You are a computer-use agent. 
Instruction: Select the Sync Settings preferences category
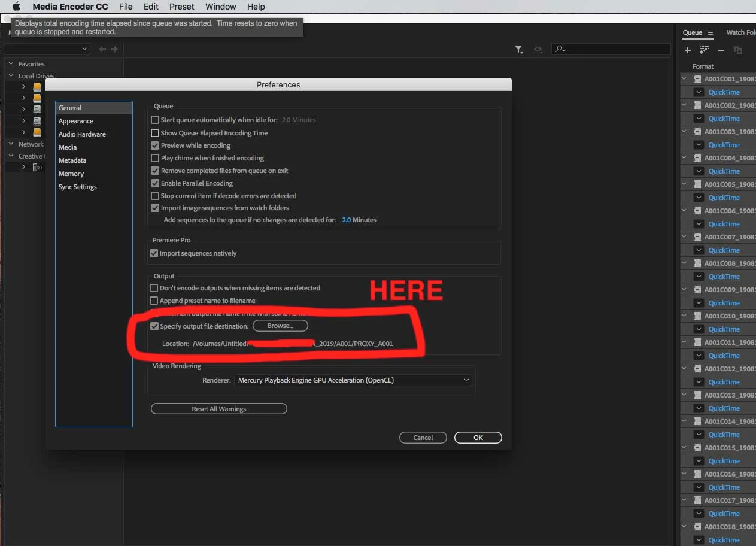(x=77, y=187)
